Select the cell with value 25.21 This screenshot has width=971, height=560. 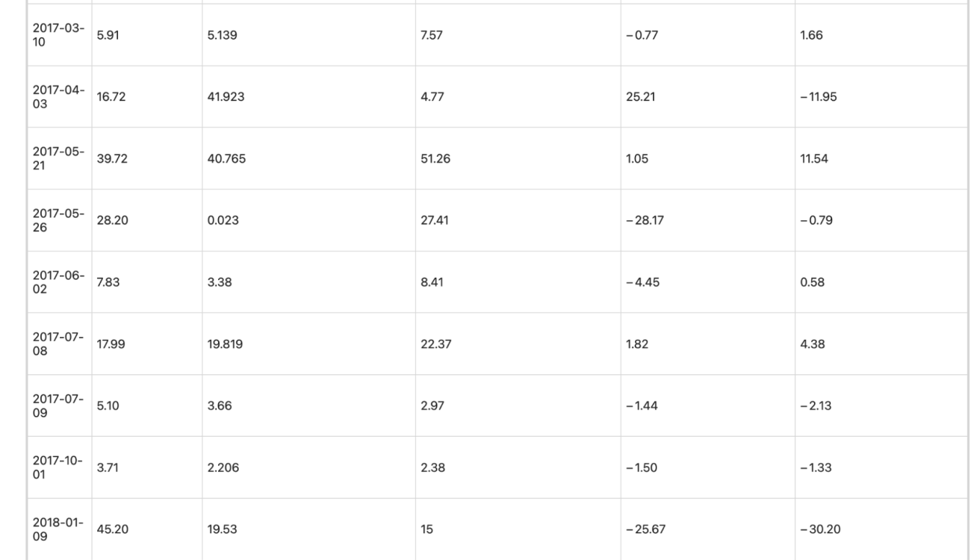[x=707, y=96]
